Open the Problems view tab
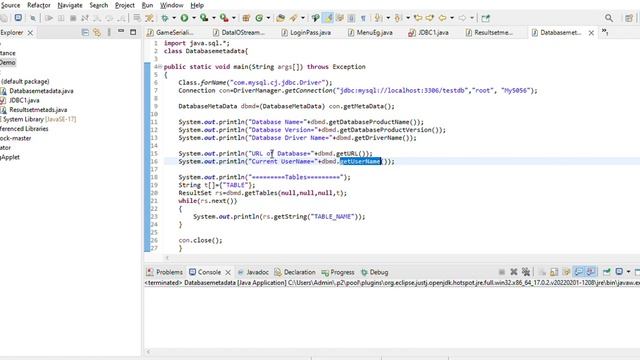 [x=164, y=272]
